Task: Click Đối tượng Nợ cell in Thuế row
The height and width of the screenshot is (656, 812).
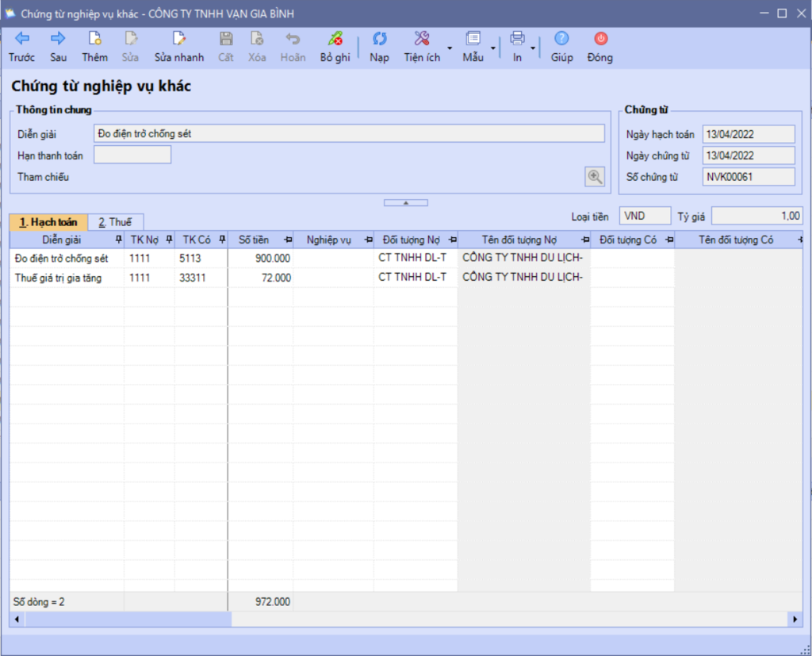Action: tap(416, 277)
